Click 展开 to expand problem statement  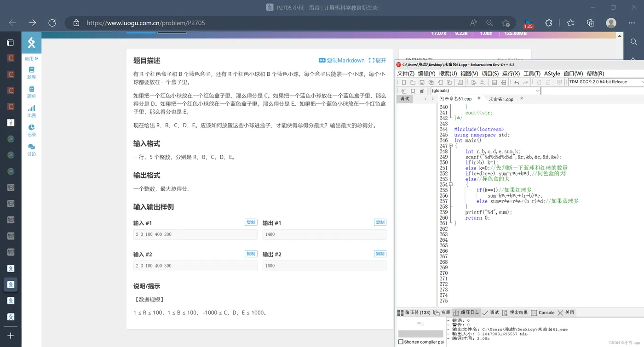click(378, 61)
